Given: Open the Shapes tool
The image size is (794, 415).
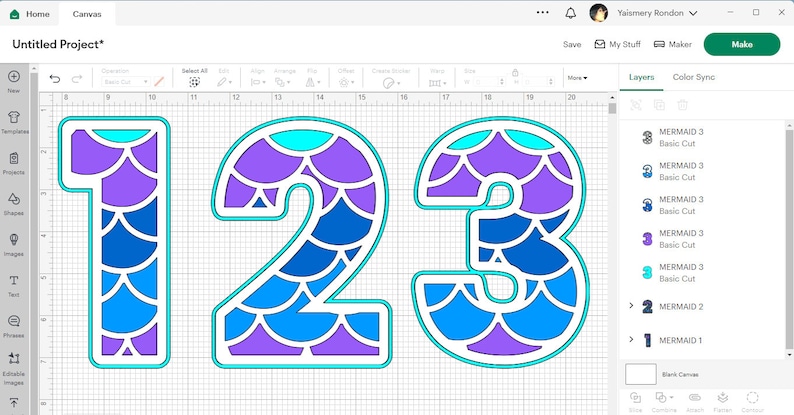Looking at the screenshot, I should pos(14,199).
